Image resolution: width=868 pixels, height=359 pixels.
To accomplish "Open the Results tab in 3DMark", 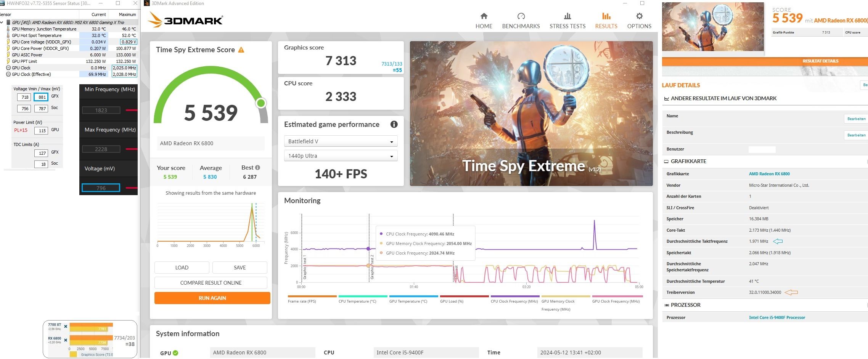I will [606, 21].
